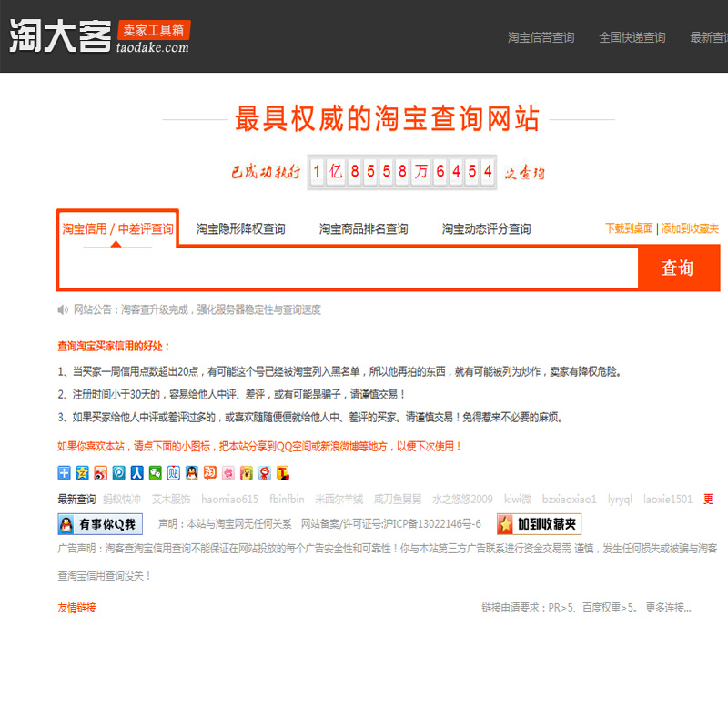Screen dimensions: 728x728
Task: Open recent query laoxie1501
Action: click(668, 499)
